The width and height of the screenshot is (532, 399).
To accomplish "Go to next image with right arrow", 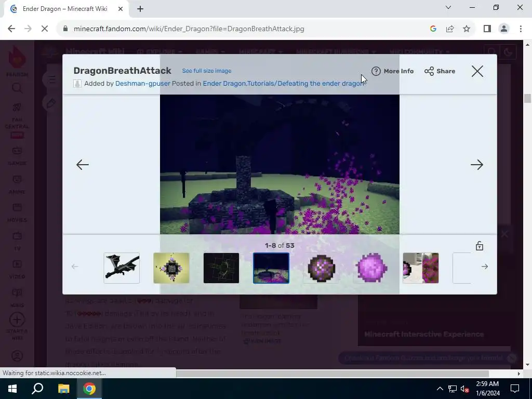I will coord(477,165).
